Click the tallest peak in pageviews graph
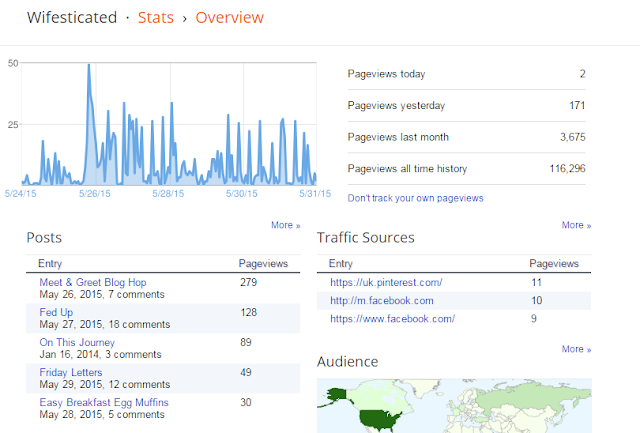640x433 pixels. [x=89, y=65]
